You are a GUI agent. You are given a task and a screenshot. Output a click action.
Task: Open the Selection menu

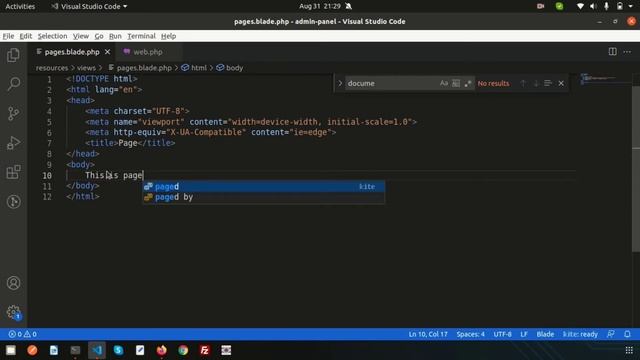click(x=52, y=36)
